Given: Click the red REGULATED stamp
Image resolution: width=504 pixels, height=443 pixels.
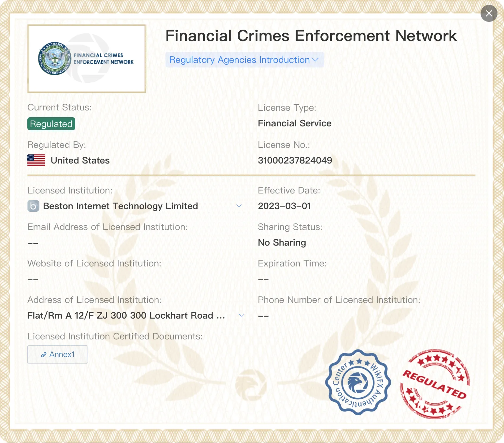Looking at the screenshot, I should click(x=435, y=384).
